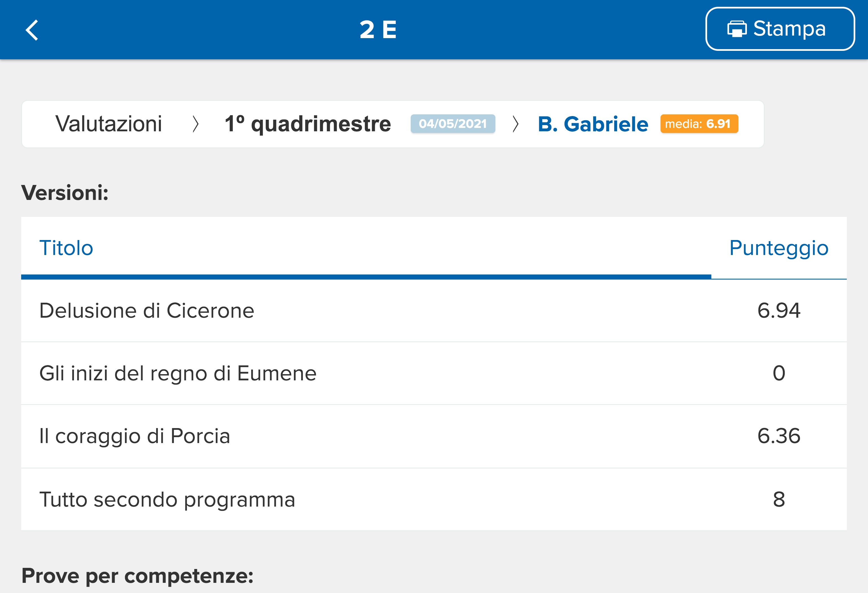Click the 6.36 score value
The width and height of the screenshot is (868, 593).
coord(779,436)
